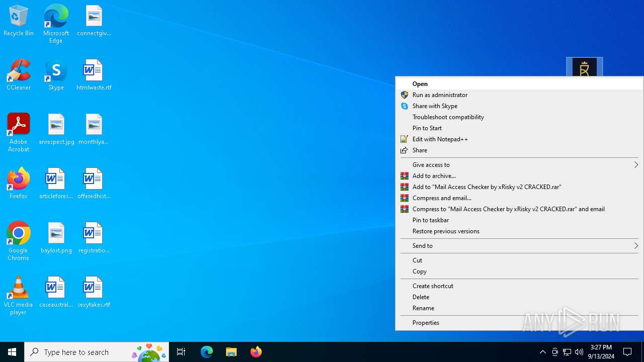Choose Restore previous versions
This screenshot has width=644, height=362.
[x=519, y=231]
